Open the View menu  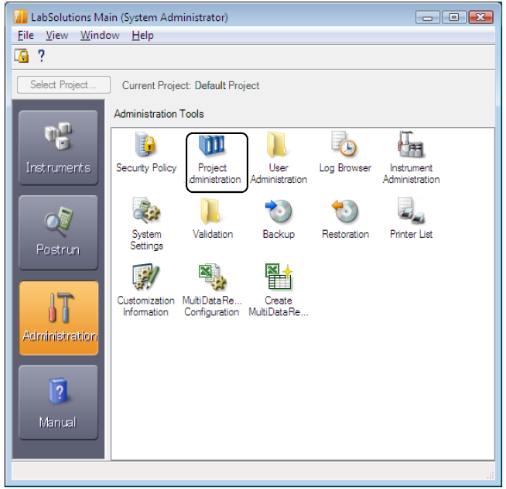click(57, 35)
